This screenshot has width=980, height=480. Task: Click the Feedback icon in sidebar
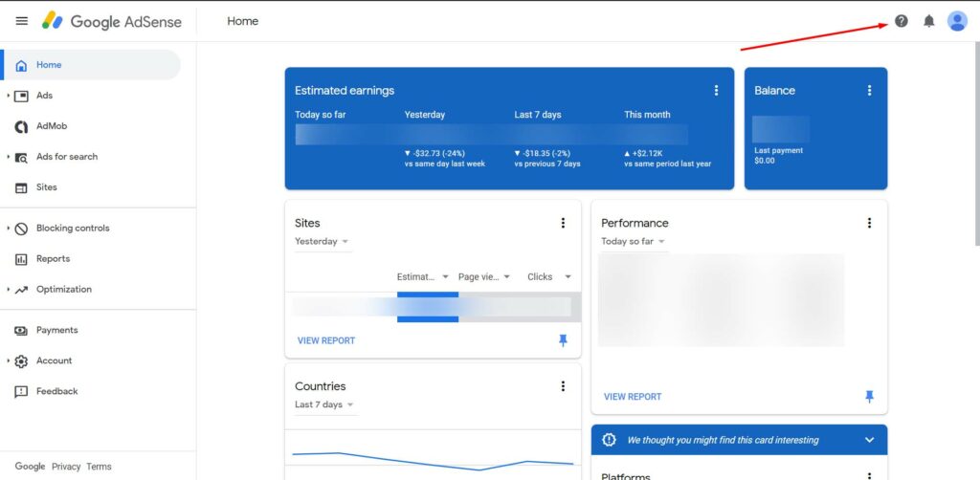[21, 392]
